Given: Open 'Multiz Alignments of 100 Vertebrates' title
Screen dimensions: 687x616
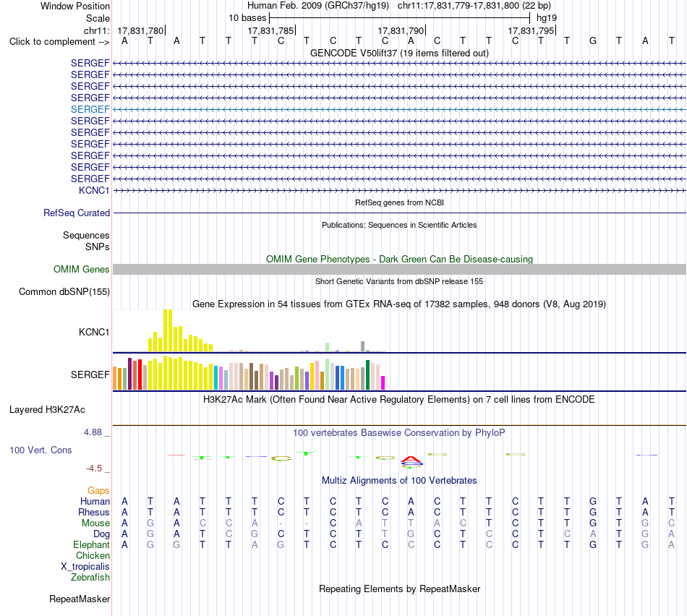Looking at the screenshot, I should 399,481.
